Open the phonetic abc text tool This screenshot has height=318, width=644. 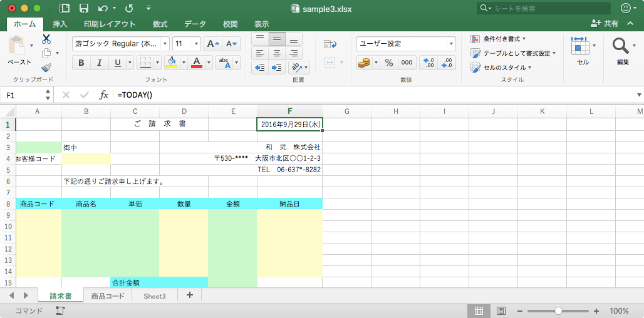tap(224, 63)
